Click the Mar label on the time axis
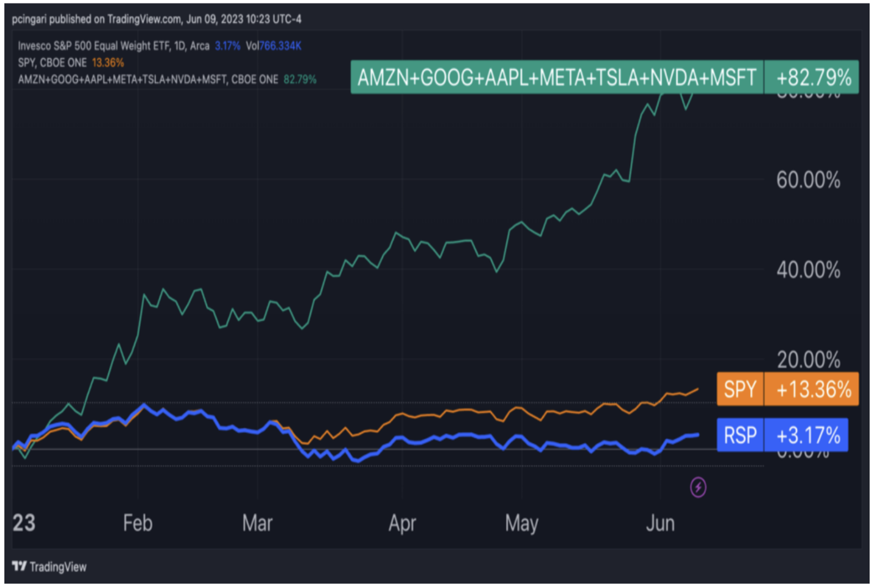The image size is (874, 588). pos(257,523)
